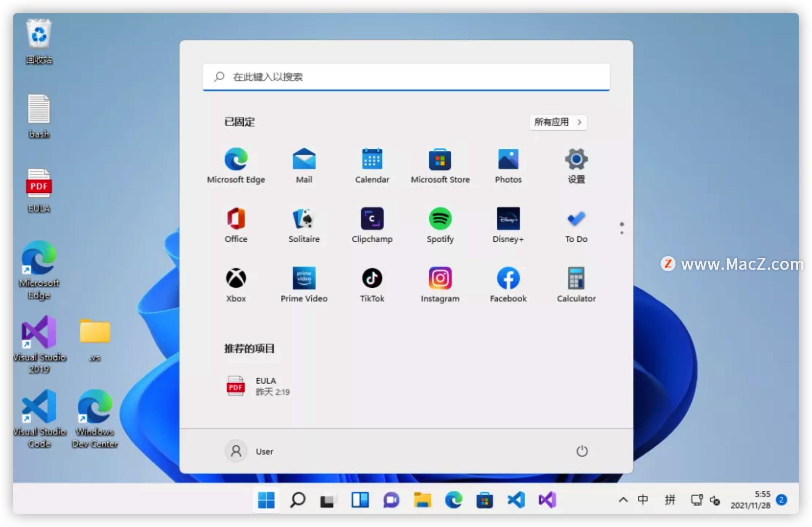This screenshot has width=812, height=527.
Task: Open Visual Studio from taskbar
Action: point(547,500)
